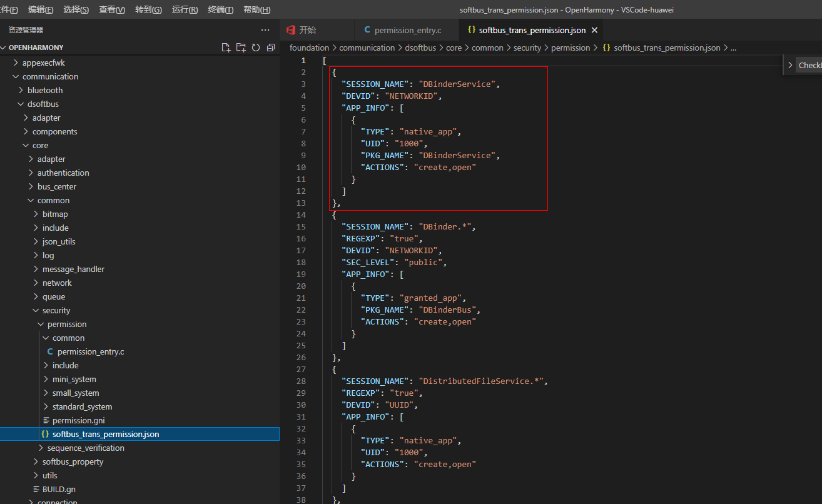
Task: Expand the sequence_verification folder
Action: (86, 448)
